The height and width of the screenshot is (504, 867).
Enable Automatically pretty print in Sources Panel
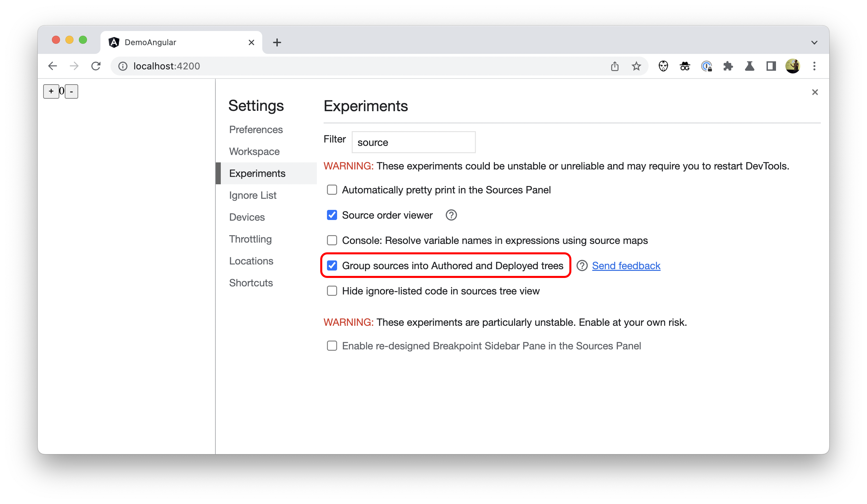click(332, 190)
